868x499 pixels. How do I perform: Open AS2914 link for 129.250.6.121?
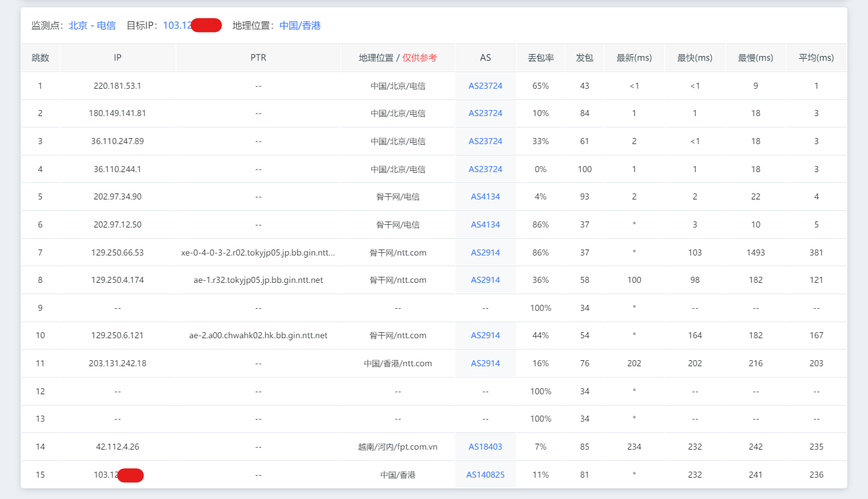tap(485, 336)
